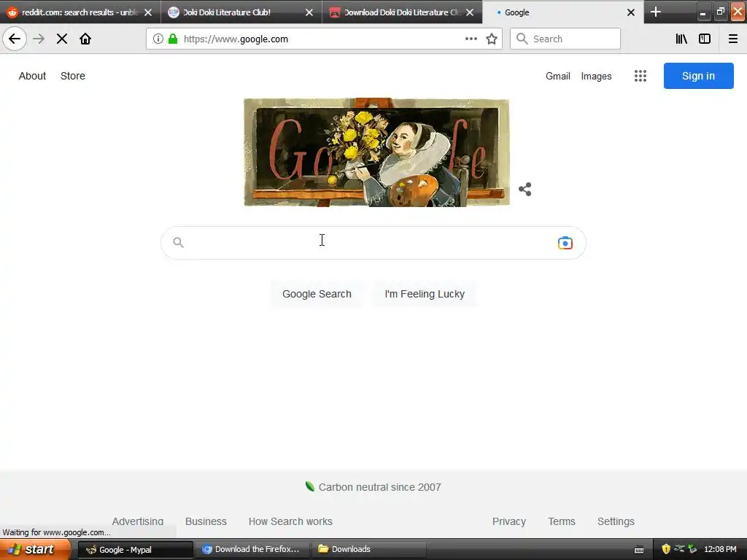Open the Terms footer link
The width and height of the screenshot is (747, 560).
coord(562,521)
